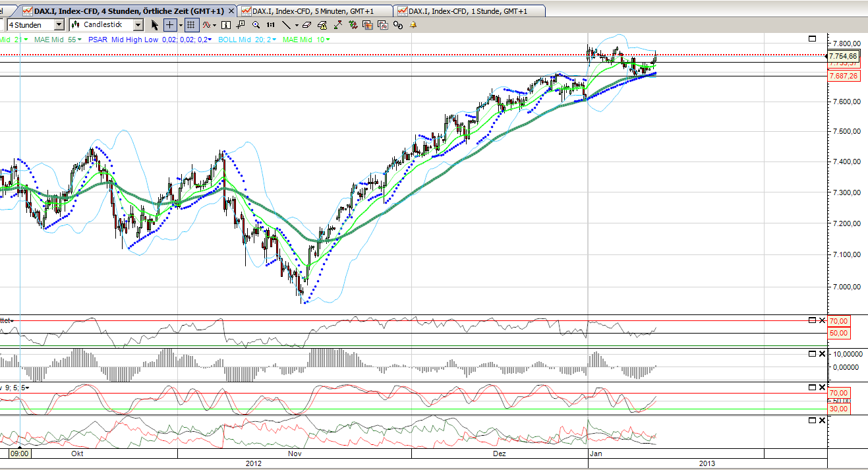Activate the crosshair cursor tool
Viewport: 868px width, 470px height.
click(x=170, y=25)
